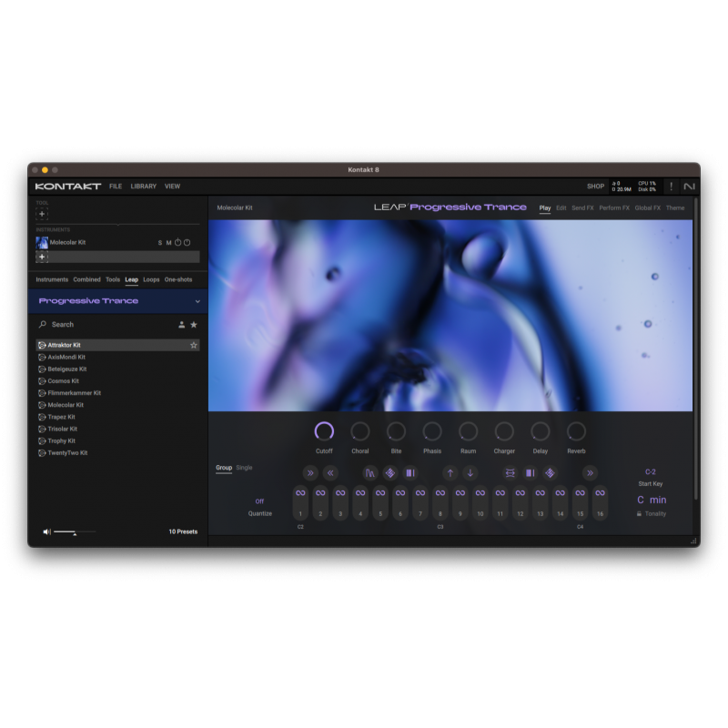The height and width of the screenshot is (728, 728).
Task: Add a tool with the TOOL plus button
Action: click(42, 214)
